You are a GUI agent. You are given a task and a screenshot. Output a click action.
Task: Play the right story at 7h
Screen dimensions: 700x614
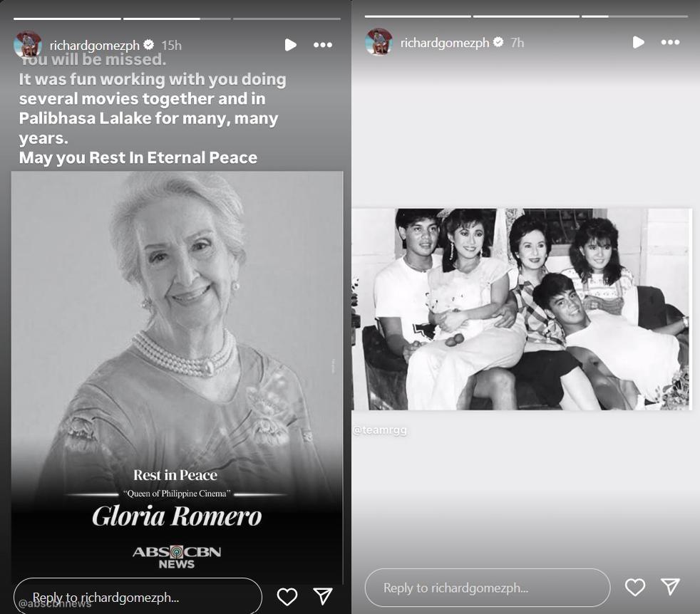[x=639, y=43]
